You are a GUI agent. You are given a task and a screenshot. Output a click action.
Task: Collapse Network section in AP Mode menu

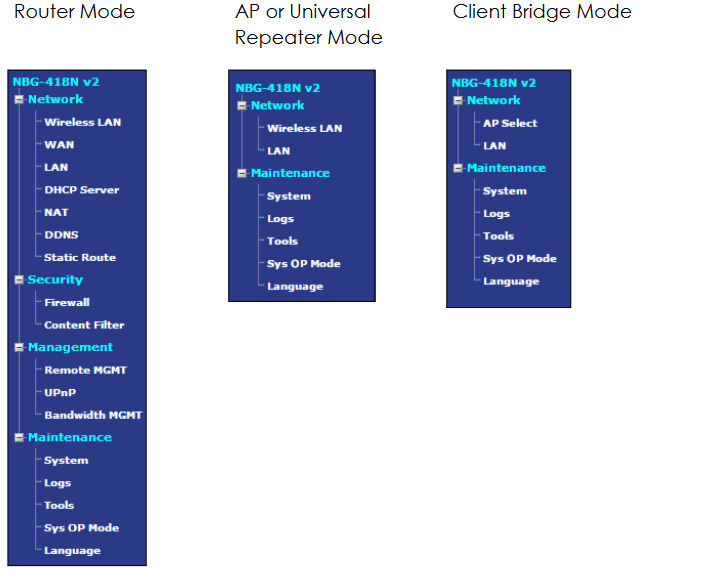(x=242, y=106)
